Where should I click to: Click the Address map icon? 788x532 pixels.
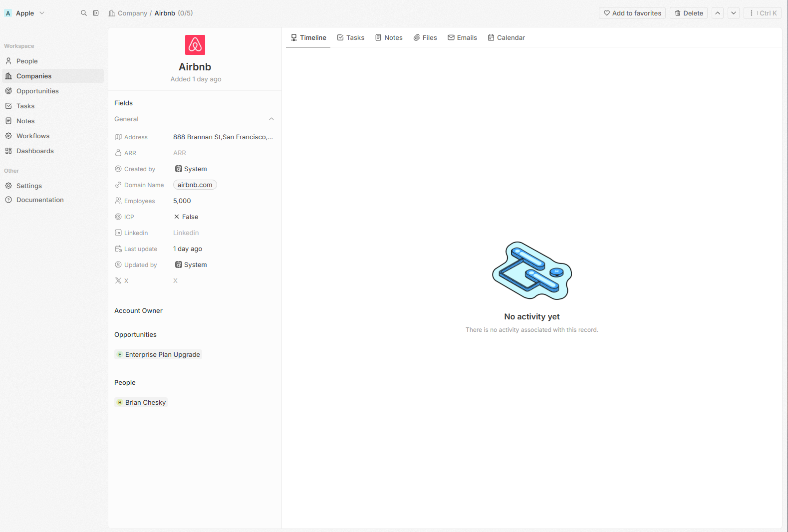(118, 137)
